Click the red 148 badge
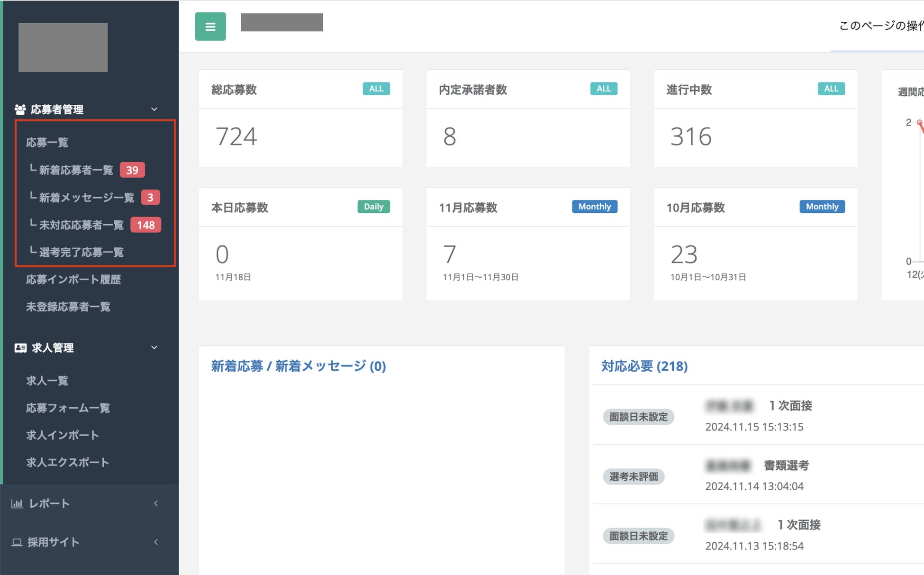 (145, 225)
